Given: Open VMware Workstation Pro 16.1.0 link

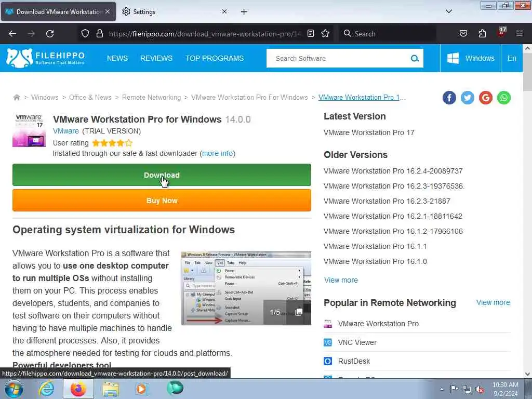Looking at the screenshot, I should (375, 261).
